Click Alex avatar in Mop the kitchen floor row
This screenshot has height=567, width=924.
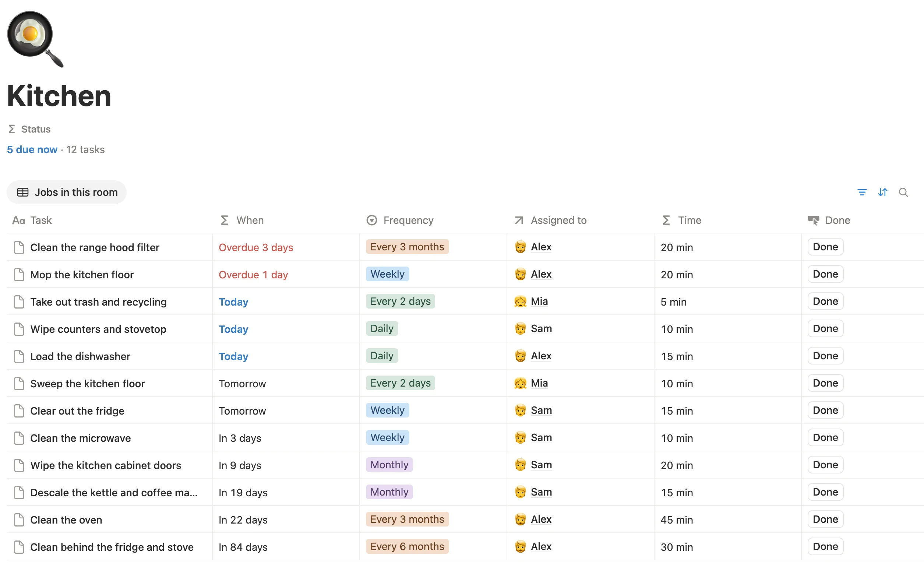[520, 274]
